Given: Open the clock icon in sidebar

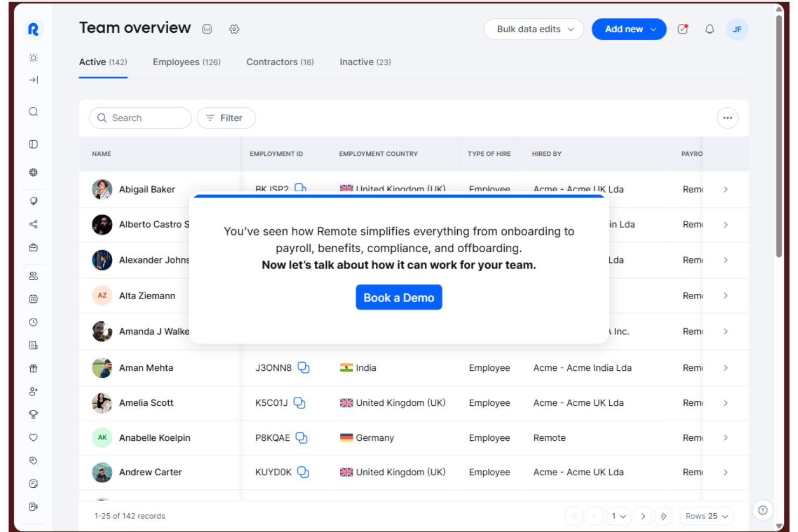Looking at the screenshot, I should tap(33, 322).
